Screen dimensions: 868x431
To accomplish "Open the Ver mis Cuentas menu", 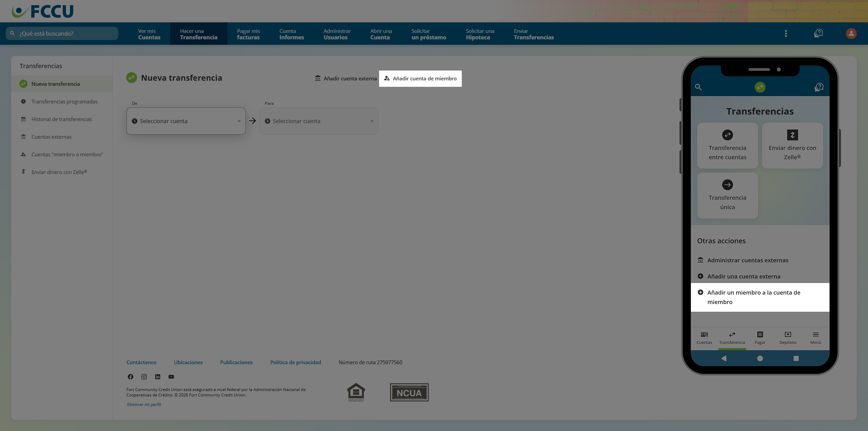I will (x=149, y=34).
